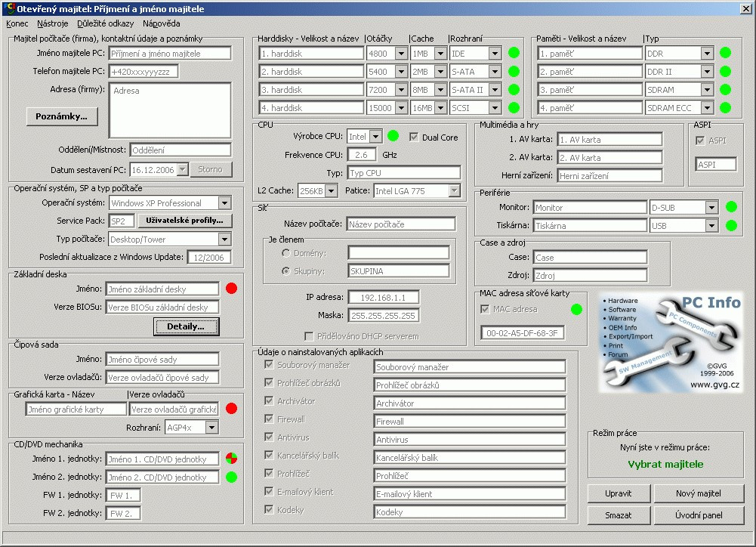Open the Konec menu
The image size is (756, 547).
(17, 23)
